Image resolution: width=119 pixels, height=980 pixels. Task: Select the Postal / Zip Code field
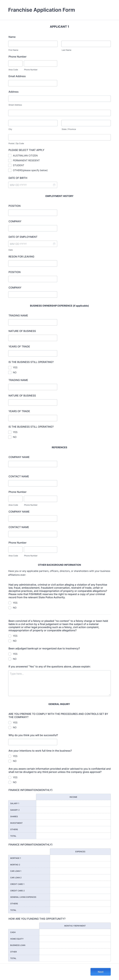[x=59, y=137]
